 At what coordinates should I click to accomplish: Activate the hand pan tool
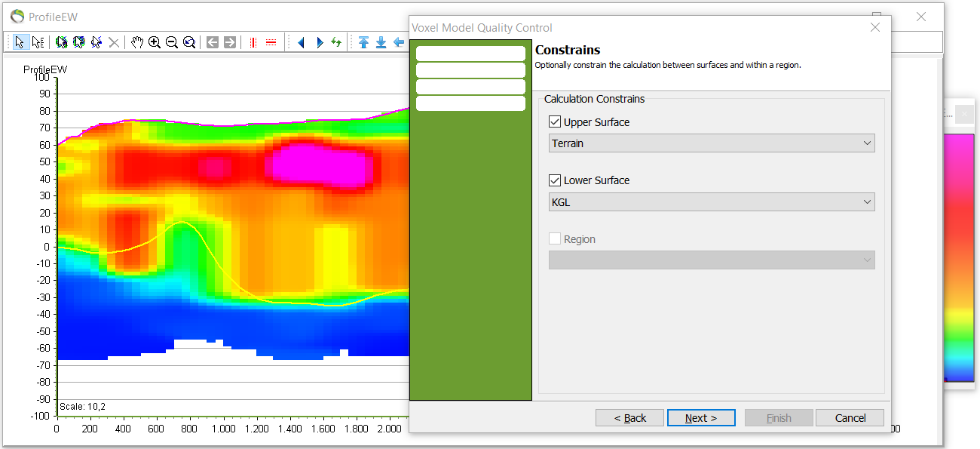pos(136,42)
